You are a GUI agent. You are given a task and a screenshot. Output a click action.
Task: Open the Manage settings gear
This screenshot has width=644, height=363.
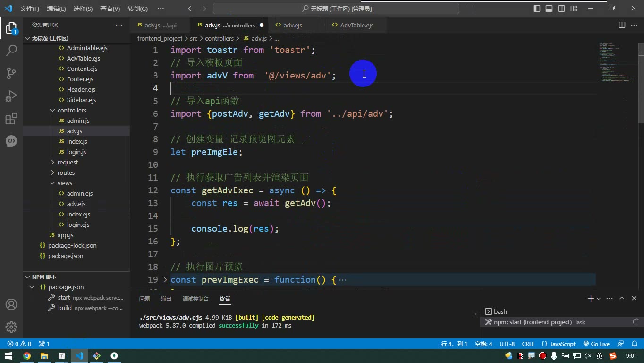(x=11, y=327)
